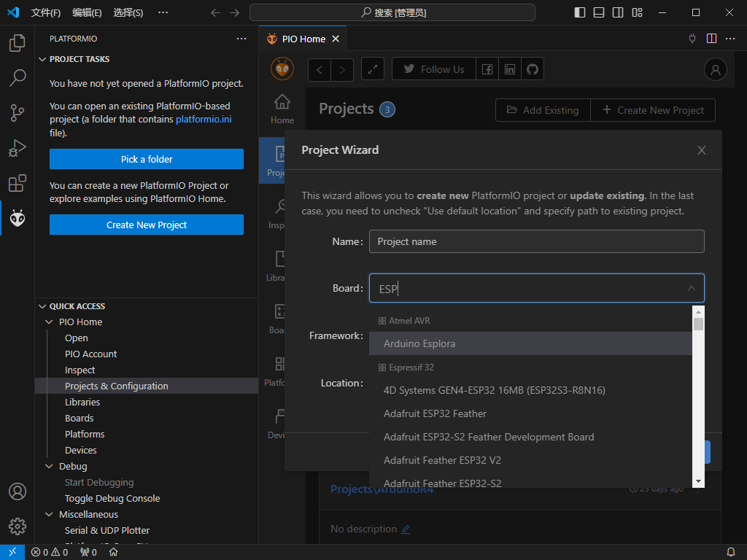Click the command center search box
Image resolution: width=747 pixels, height=560 pixels.
pos(392,12)
